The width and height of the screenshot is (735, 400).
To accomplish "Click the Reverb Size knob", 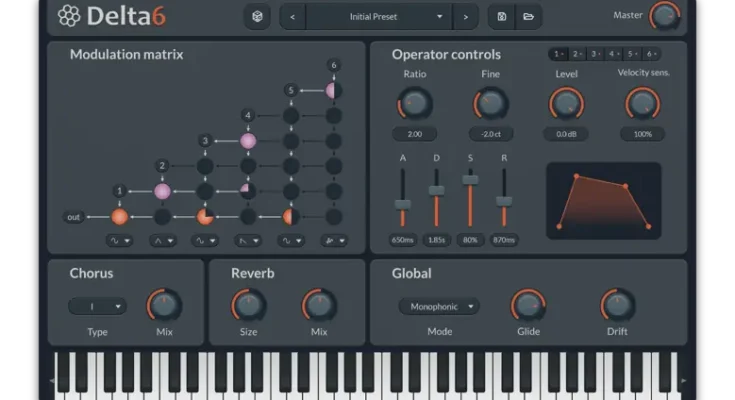I will pyautogui.click(x=248, y=306).
